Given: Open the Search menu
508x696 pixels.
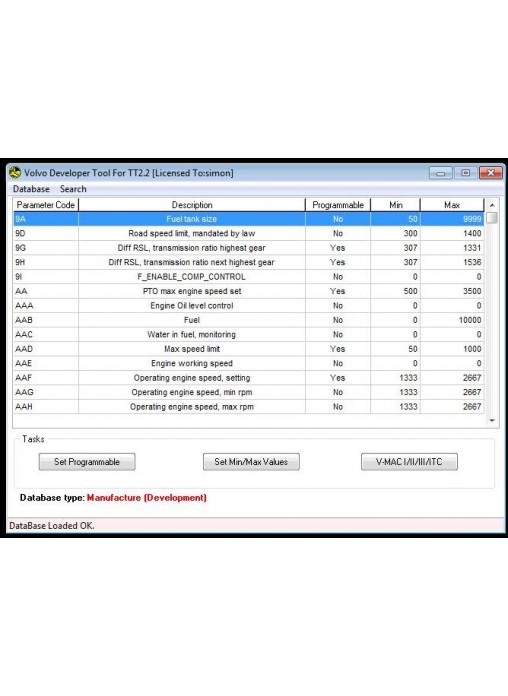Looking at the screenshot, I should [73, 189].
